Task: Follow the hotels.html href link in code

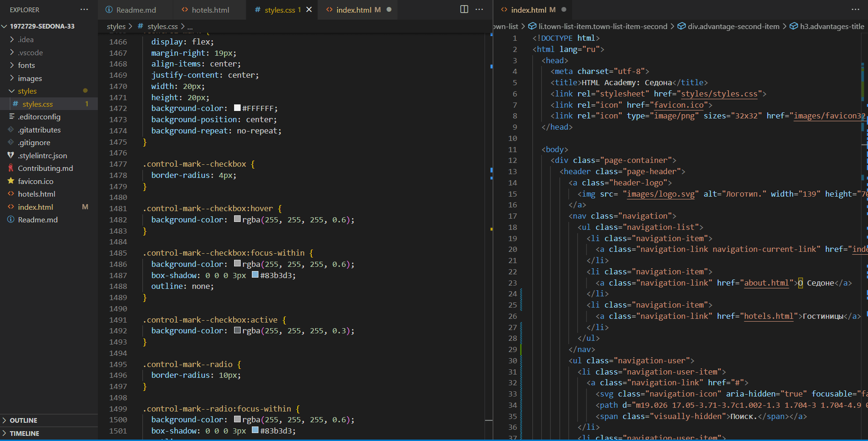Action: tap(769, 316)
